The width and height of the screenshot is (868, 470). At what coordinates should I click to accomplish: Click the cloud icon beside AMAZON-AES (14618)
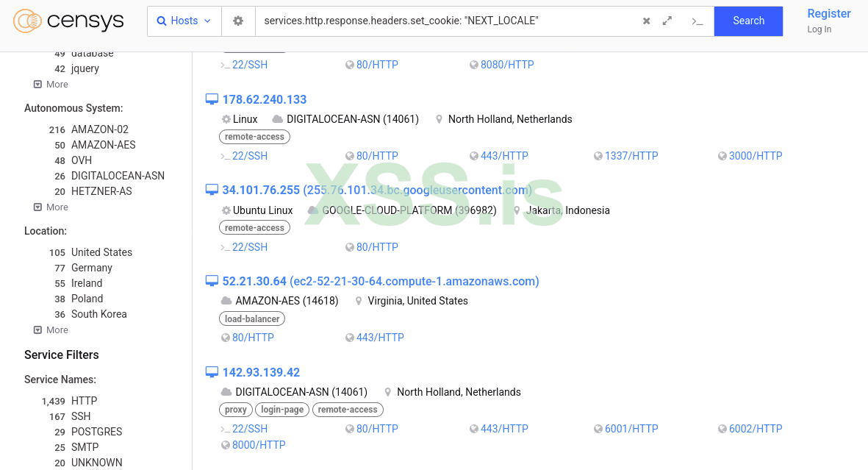click(x=226, y=301)
